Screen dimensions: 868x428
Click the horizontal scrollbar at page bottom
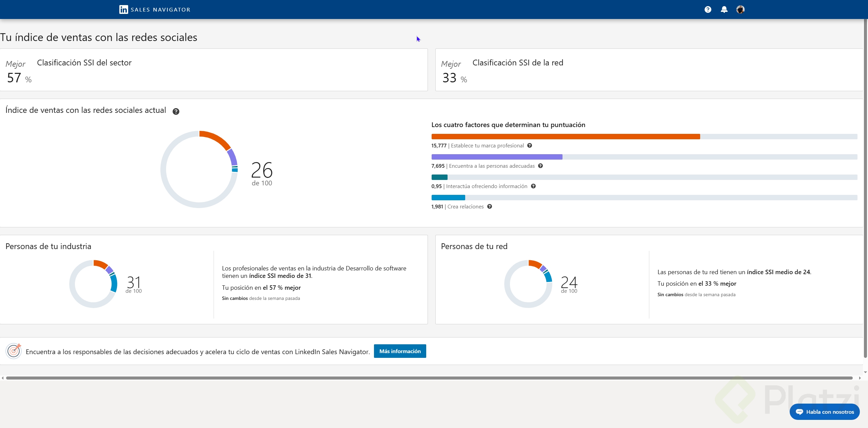(x=429, y=378)
